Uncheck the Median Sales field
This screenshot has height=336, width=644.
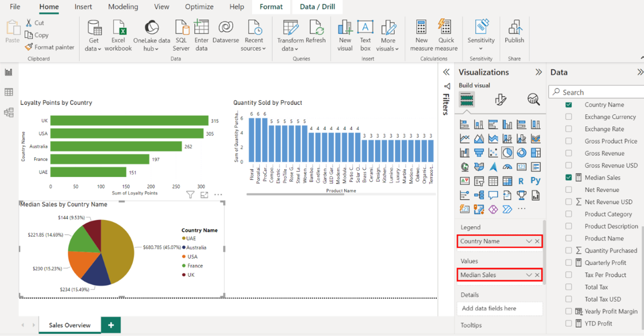568,177
